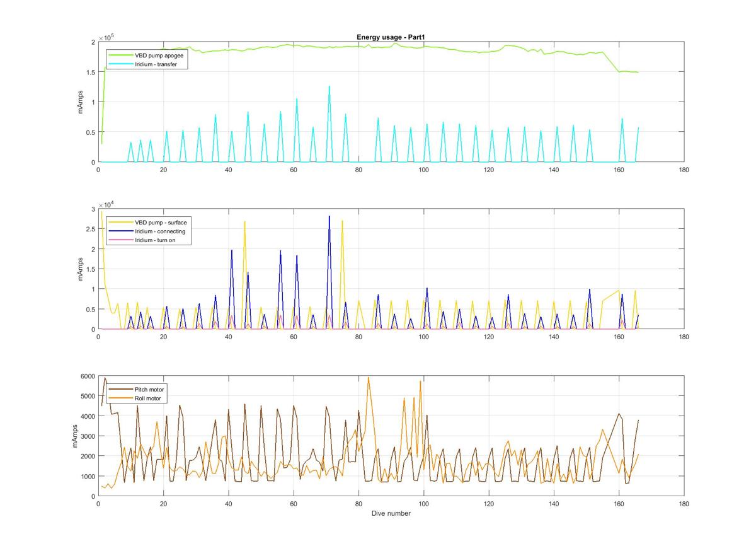Click the 'mAmps' y-axis label of the bottom chart
The height and width of the screenshot is (558, 756).
point(74,436)
